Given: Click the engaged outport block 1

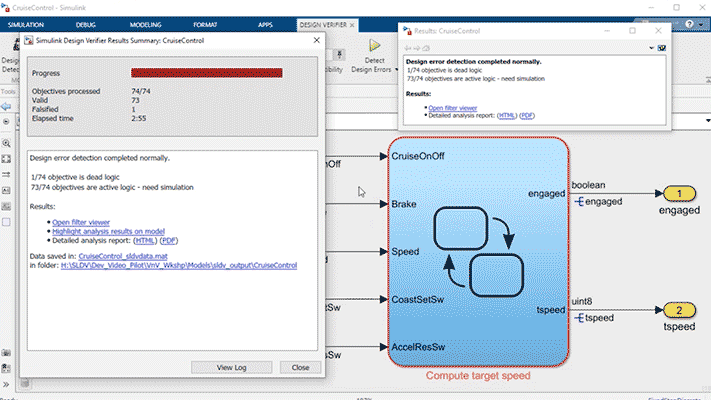Looking at the screenshot, I should pos(679,194).
